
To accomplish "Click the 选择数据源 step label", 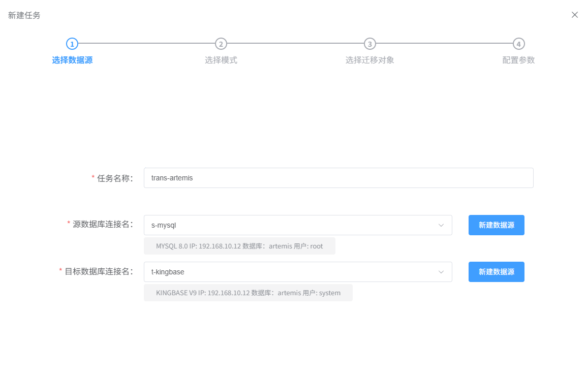I will (x=72, y=60).
